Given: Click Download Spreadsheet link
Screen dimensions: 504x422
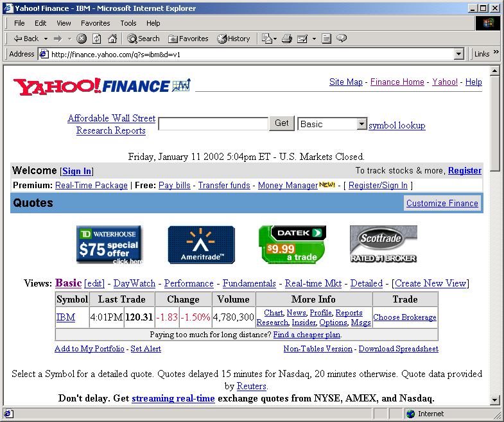Looking at the screenshot, I should tap(399, 349).
